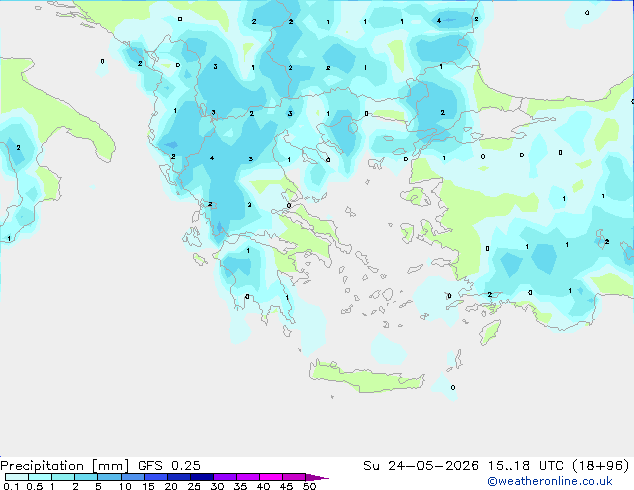Click the above-50 mm arrow tip of legend
The image size is (634, 490).
tap(317, 477)
